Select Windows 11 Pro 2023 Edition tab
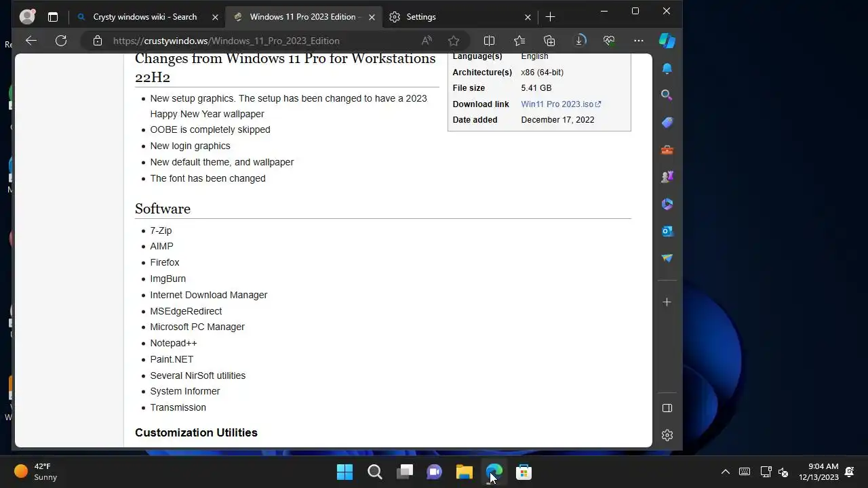 [304, 17]
